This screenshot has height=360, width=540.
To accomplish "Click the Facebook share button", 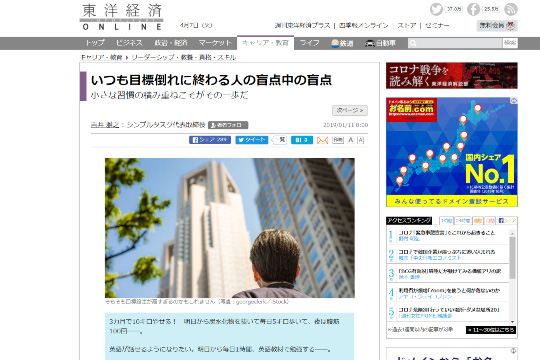I will pos(210,140).
